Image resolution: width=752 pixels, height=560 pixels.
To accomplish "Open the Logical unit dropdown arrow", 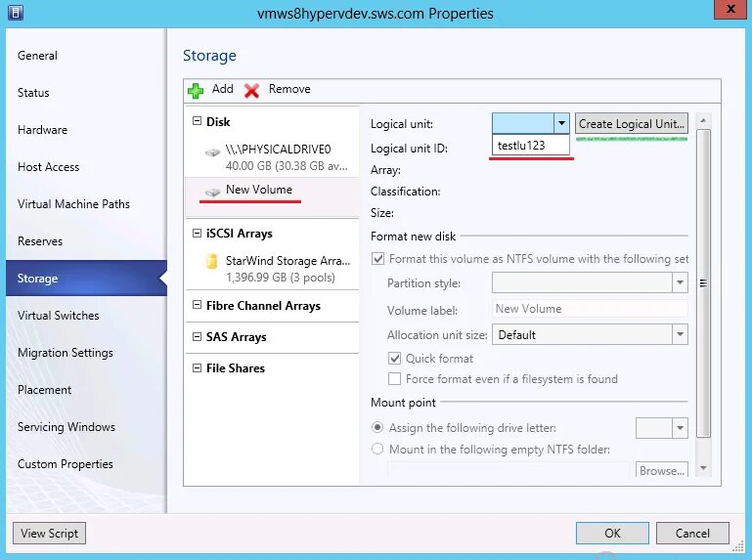I will 561,124.
